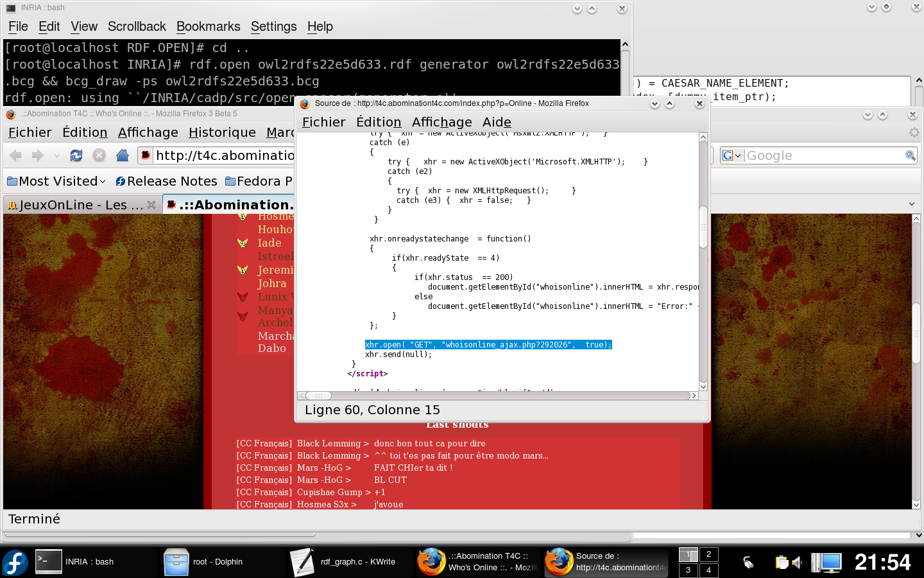Close the JeuxOnLine tab with its X
This screenshot has width=924, height=578.
(x=151, y=205)
